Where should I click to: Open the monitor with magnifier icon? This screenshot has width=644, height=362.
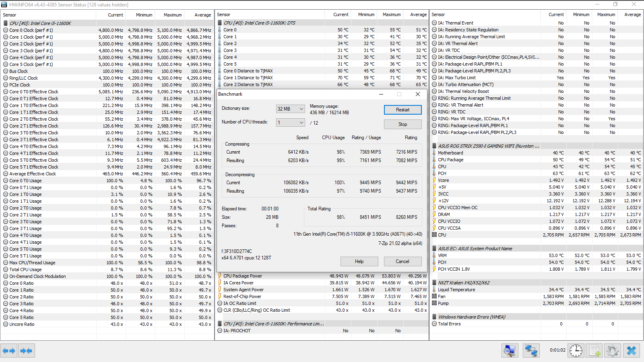click(x=510, y=351)
